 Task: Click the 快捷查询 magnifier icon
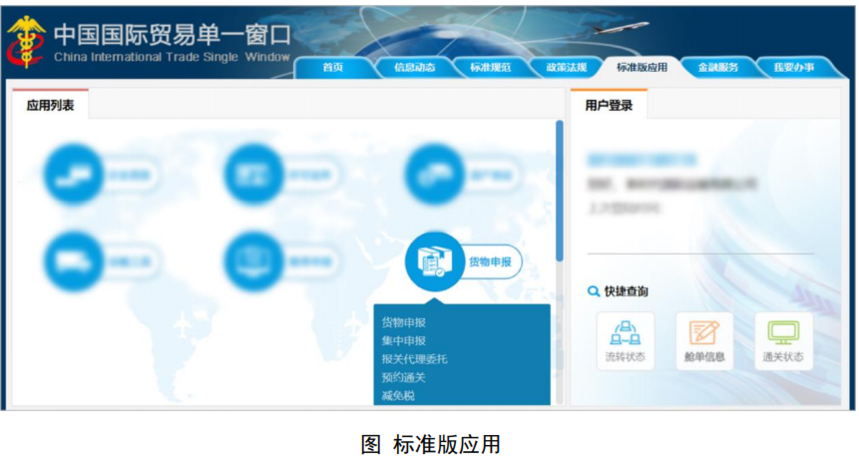click(594, 292)
